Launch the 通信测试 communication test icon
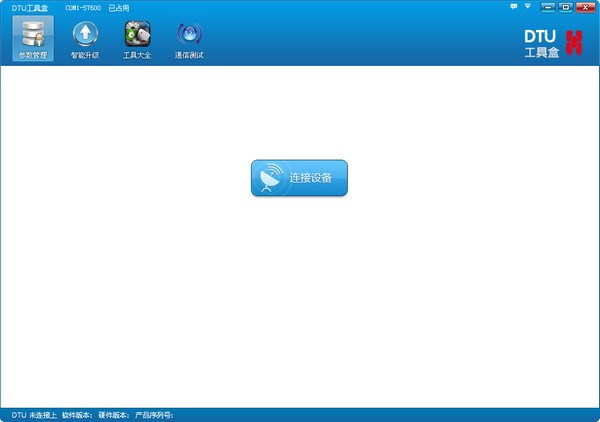 [x=189, y=39]
